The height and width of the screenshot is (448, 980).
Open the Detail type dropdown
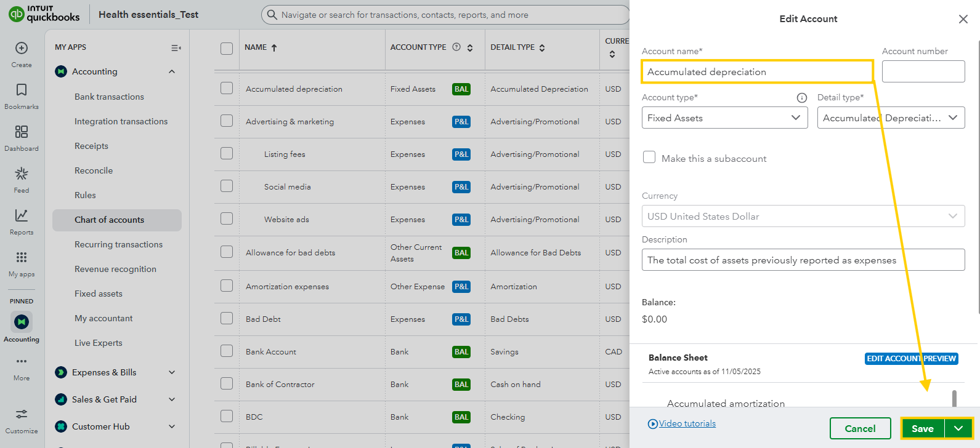point(891,118)
